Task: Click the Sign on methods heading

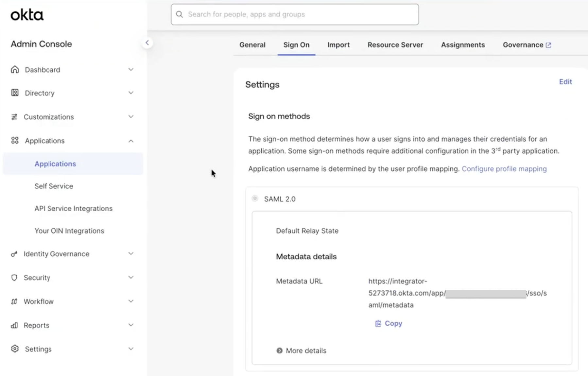Action: [279, 116]
